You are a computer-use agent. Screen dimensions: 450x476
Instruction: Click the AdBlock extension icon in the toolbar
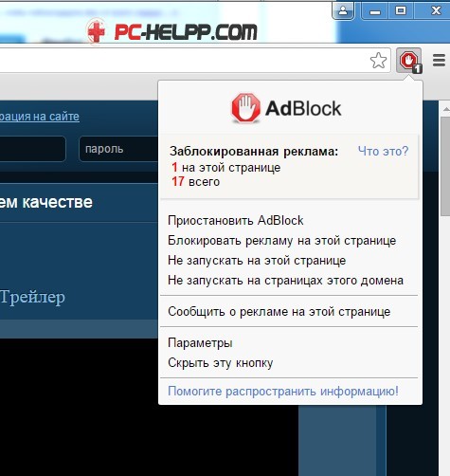[x=409, y=61]
